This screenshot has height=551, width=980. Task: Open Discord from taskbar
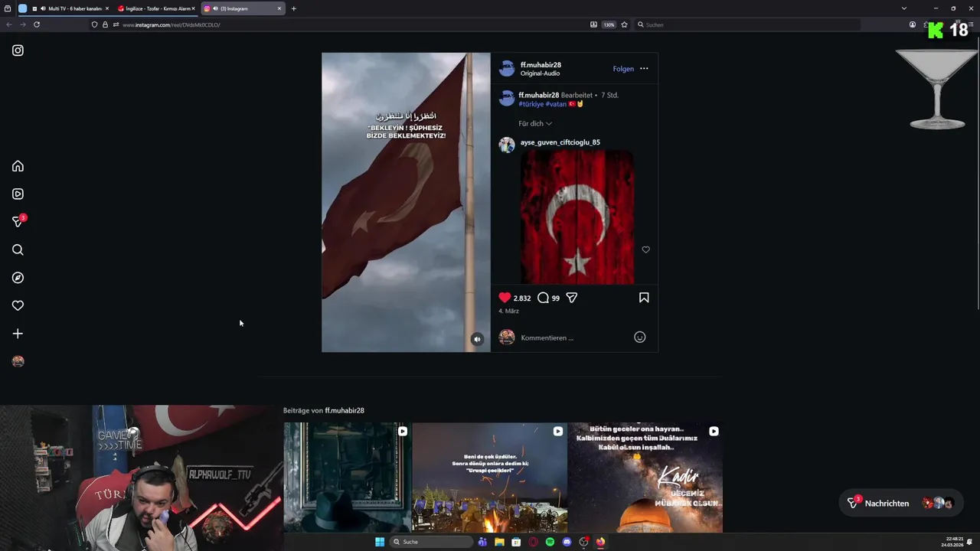point(567,542)
